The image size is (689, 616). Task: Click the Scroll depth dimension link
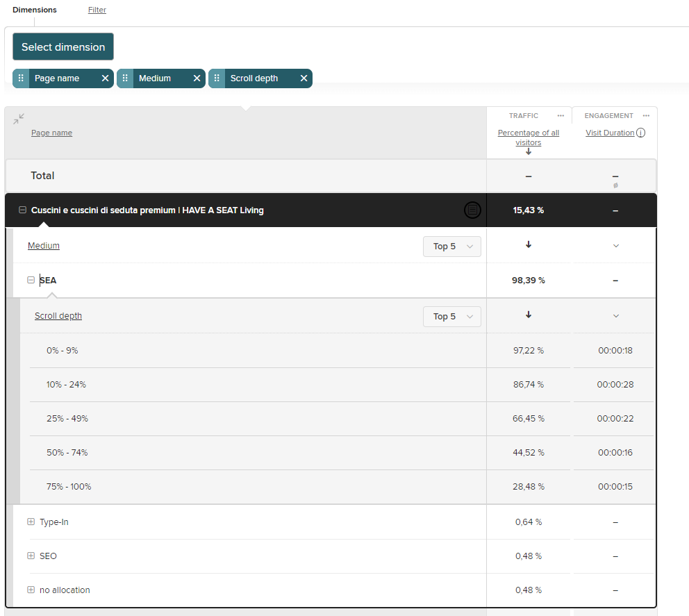tap(58, 316)
